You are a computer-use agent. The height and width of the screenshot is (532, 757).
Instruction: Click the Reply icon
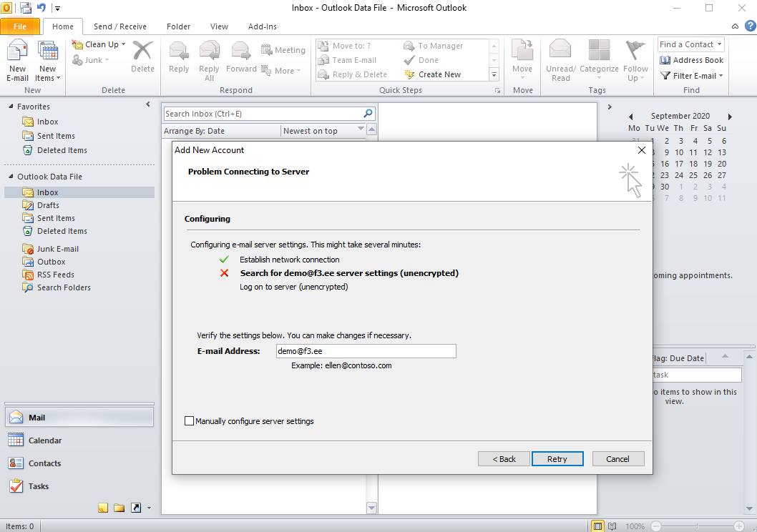(x=179, y=51)
